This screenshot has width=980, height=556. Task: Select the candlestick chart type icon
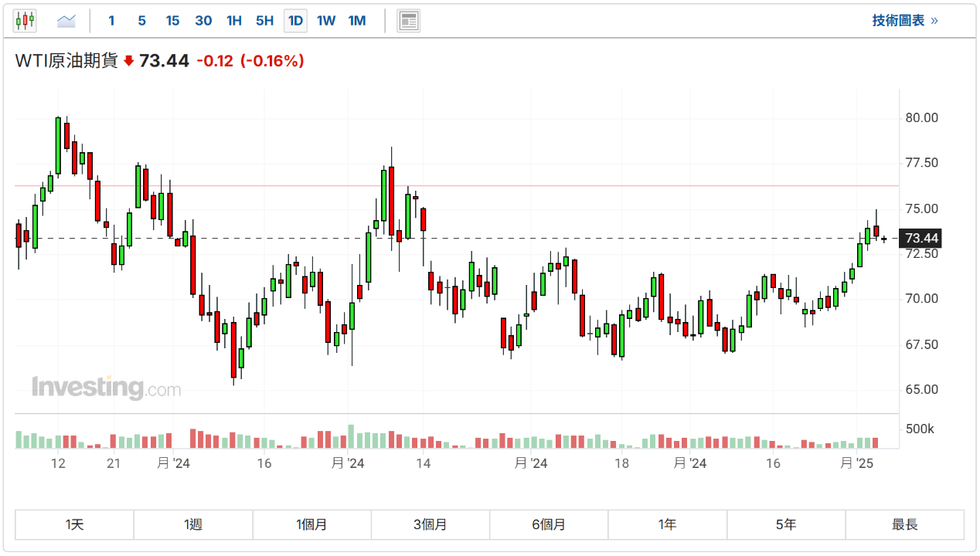(x=25, y=21)
